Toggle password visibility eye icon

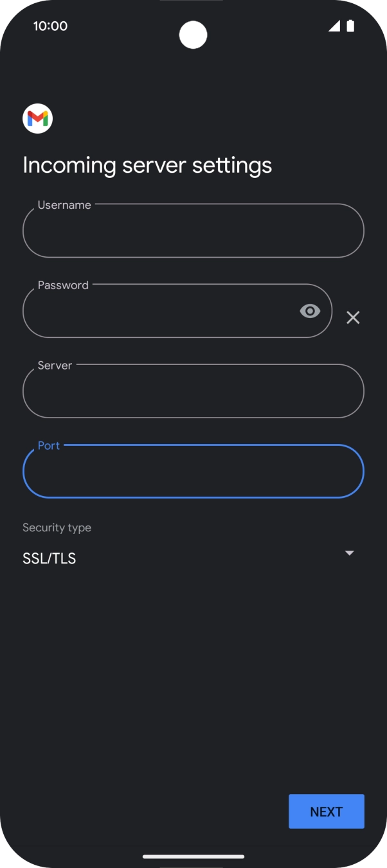coord(310,311)
